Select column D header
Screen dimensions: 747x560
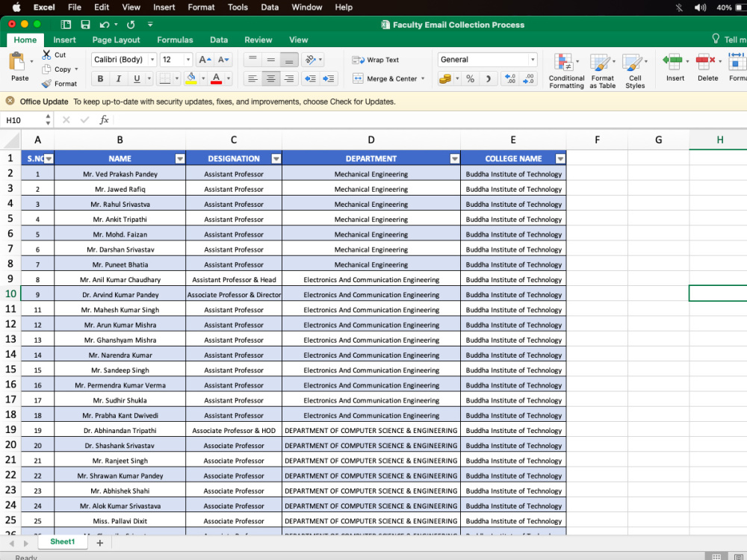pyautogui.click(x=371, y=140)
